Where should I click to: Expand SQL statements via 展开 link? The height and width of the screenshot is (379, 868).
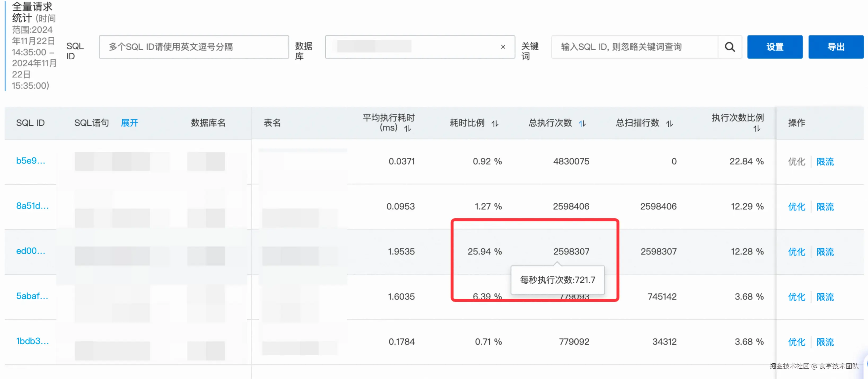tap(129, 123)
